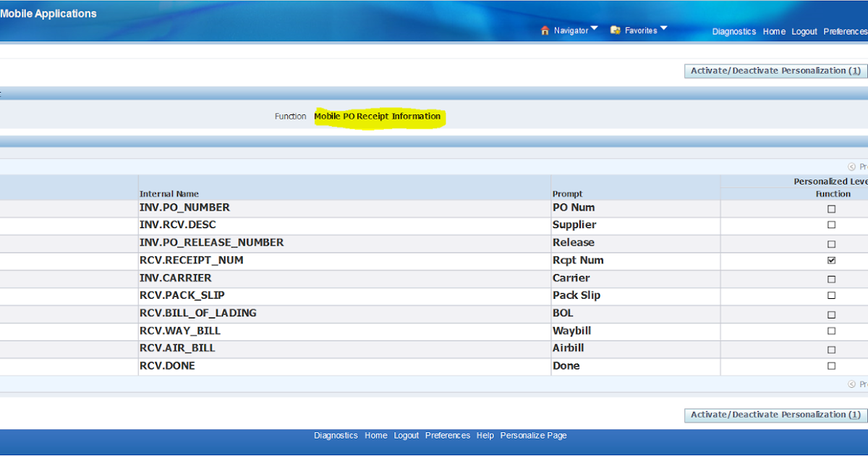868x456 pixels.
Task: Check the Function checkbox for Carrier row
Action: coord(831,279)
